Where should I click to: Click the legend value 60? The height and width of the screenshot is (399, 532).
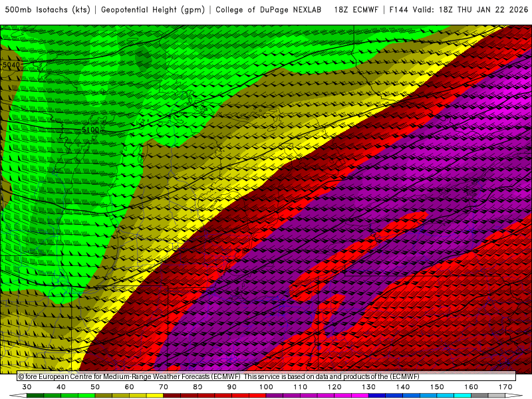tap(129, 387)
